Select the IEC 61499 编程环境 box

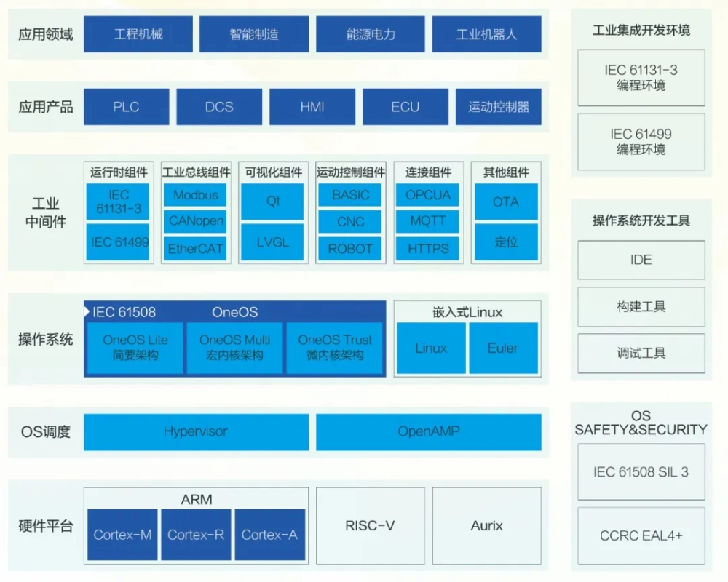(641, 141)
